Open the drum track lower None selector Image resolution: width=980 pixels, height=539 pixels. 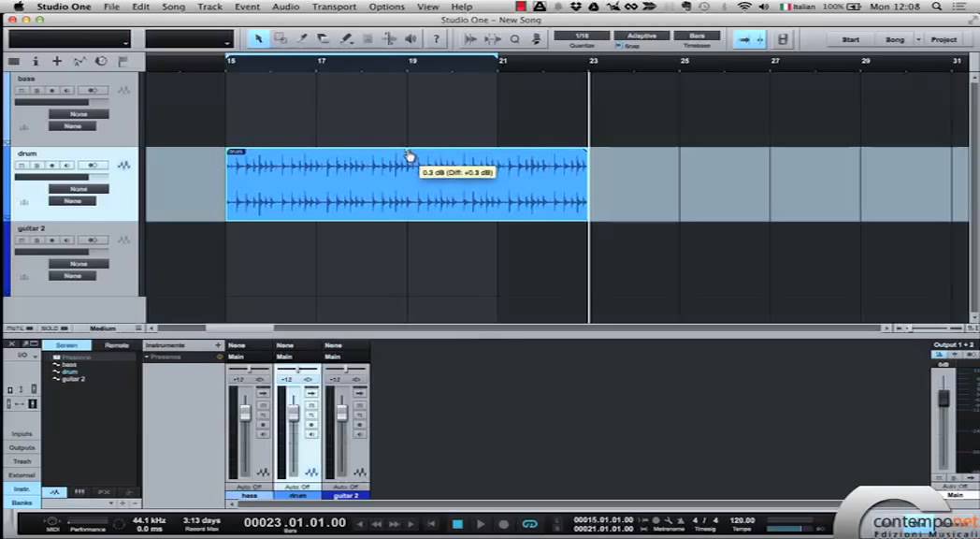pyautogui.click(x=73, y=201)
